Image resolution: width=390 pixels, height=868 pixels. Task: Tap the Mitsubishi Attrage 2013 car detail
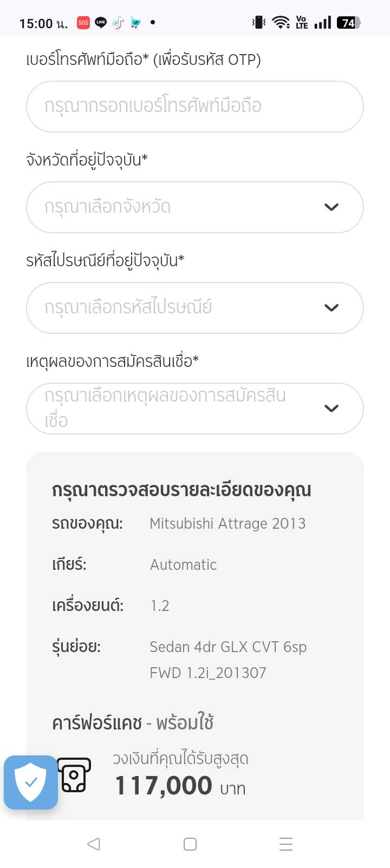227,524
